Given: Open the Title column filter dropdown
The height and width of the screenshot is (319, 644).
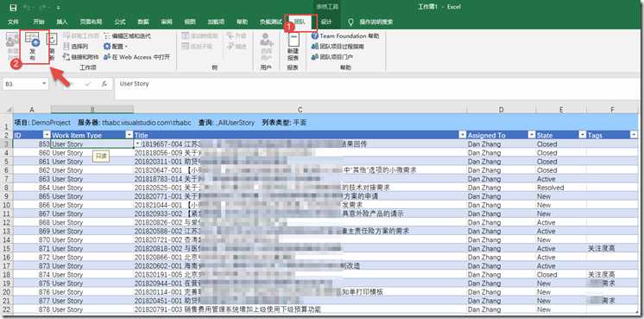Looking at the screenshot, I should [463, 135].
